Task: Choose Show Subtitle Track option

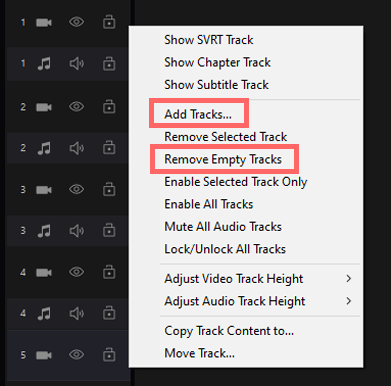Action: pyautogui.click(x=216, y=85)
